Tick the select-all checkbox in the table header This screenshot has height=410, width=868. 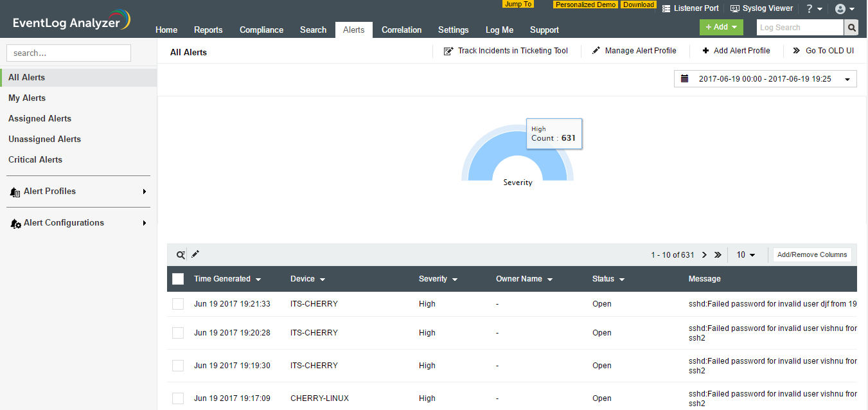click(178, 279)
